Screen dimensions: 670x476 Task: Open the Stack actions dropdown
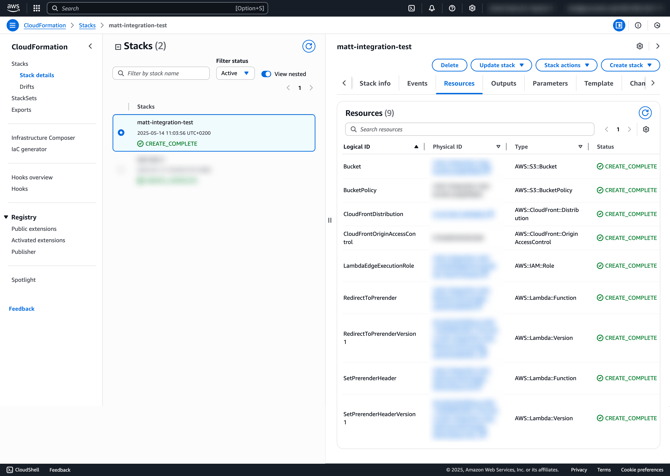(x=566, y=65)
